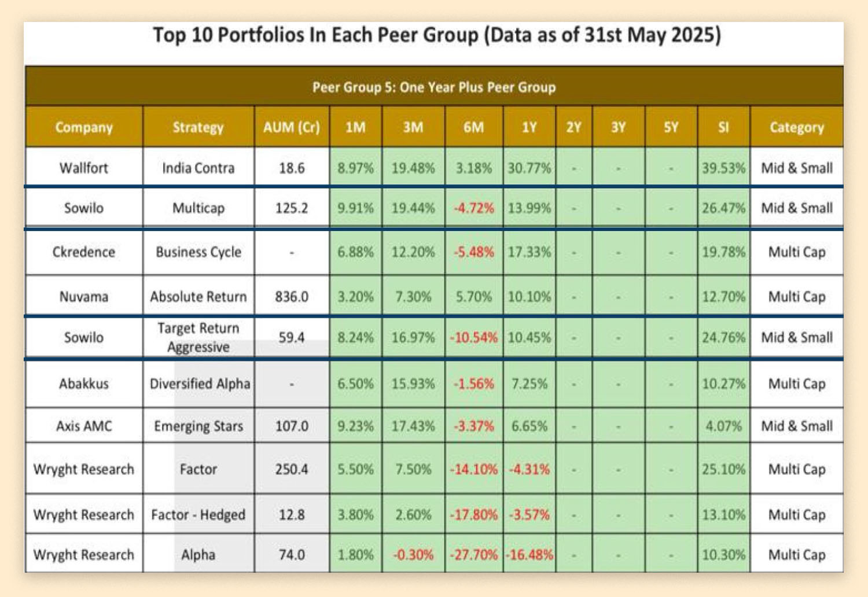This screenshot has width=868, height=597.
Task: Click the Abakkus company cell
Action: click(84, 384)
